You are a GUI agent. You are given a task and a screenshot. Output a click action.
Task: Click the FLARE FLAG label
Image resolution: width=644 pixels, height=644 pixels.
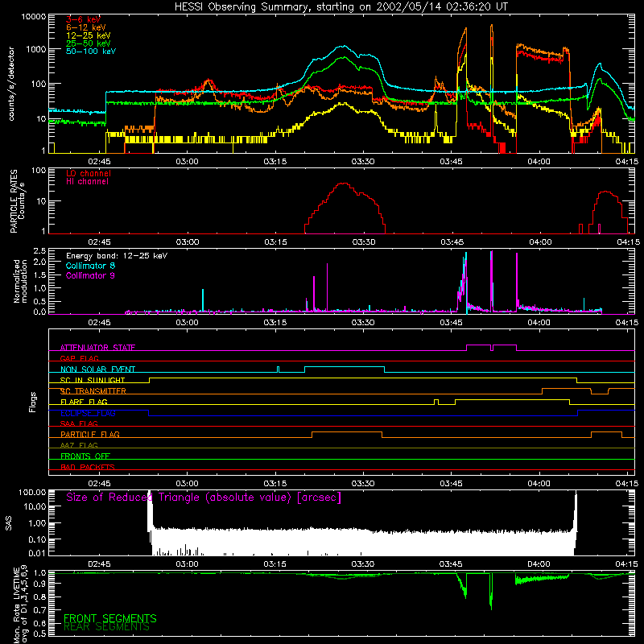[x=84, y=402]
